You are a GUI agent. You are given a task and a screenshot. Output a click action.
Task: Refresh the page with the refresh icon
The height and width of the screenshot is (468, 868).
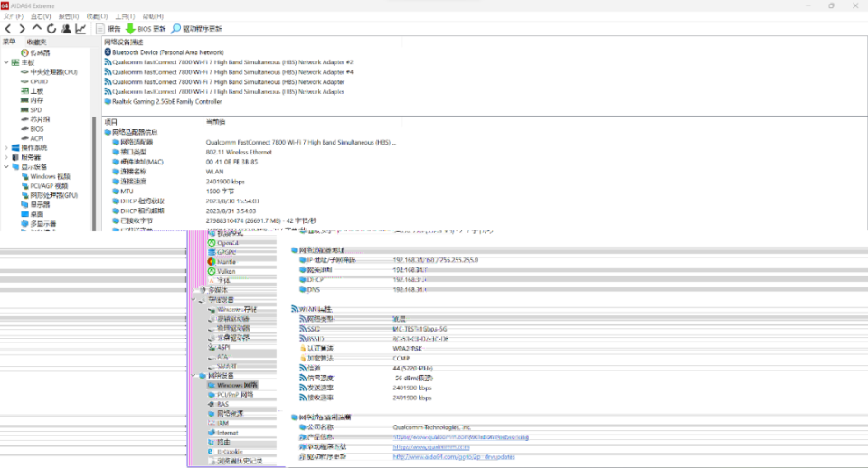coord(52,29)
